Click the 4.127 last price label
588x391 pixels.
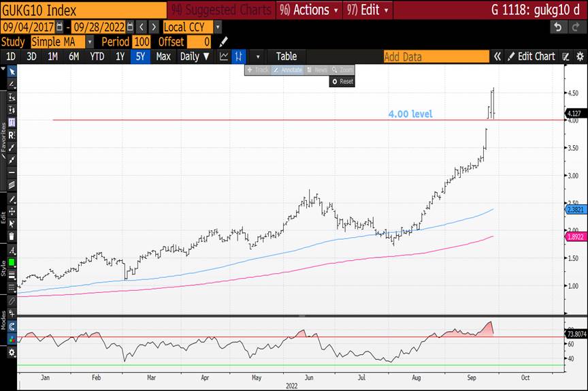(x=574, y=113)
